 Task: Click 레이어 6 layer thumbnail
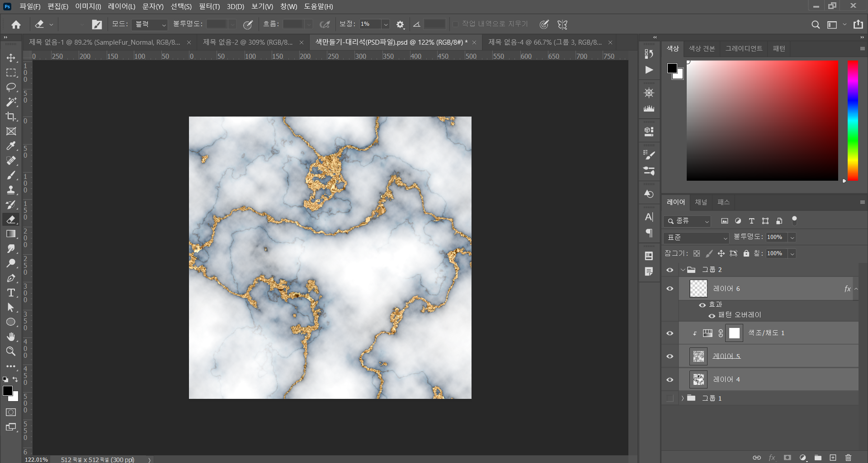(x=698, y=289)
